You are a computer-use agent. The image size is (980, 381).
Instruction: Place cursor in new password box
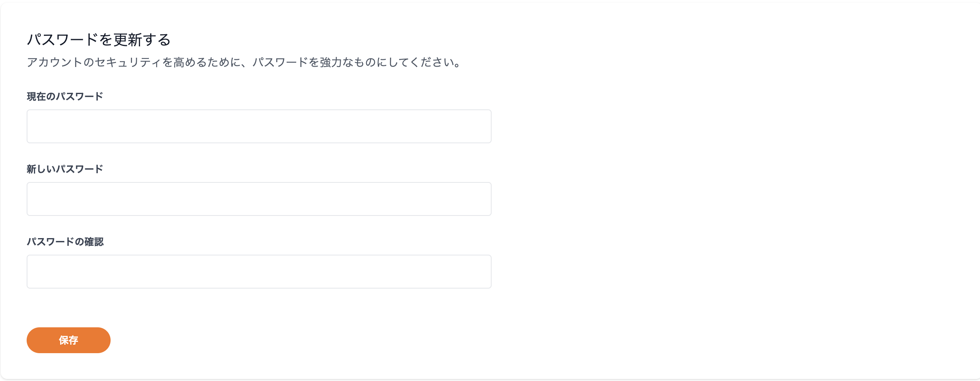(x=259, y=199)
